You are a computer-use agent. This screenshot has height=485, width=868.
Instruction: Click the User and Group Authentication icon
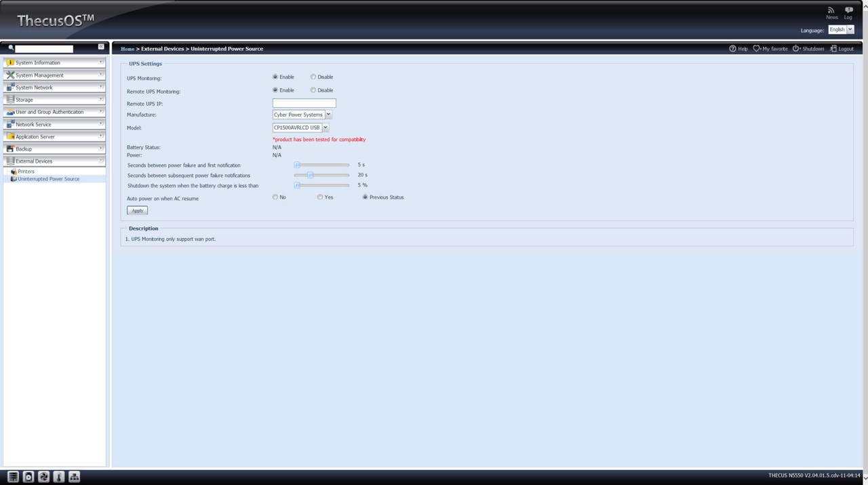tap(10, 112)
